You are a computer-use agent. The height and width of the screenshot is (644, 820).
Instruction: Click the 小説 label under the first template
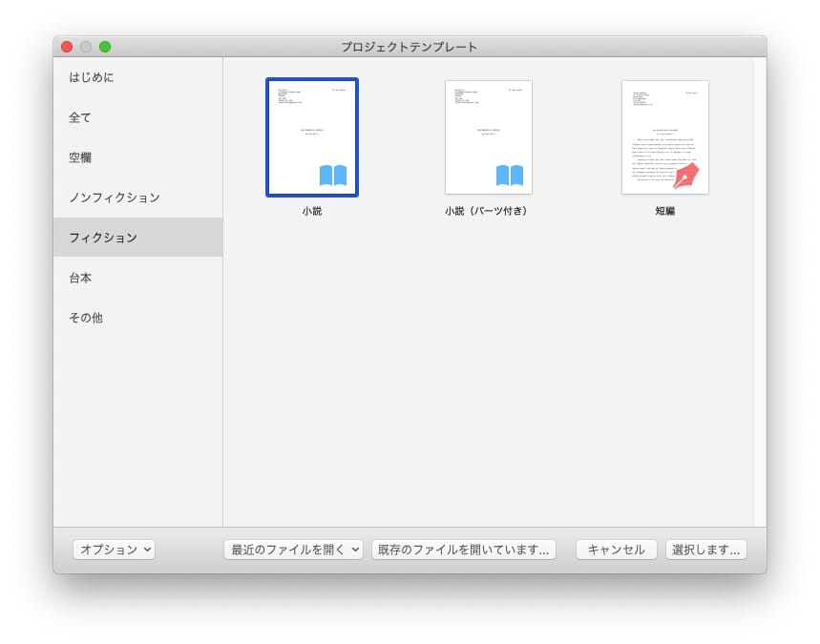point(312,211)
